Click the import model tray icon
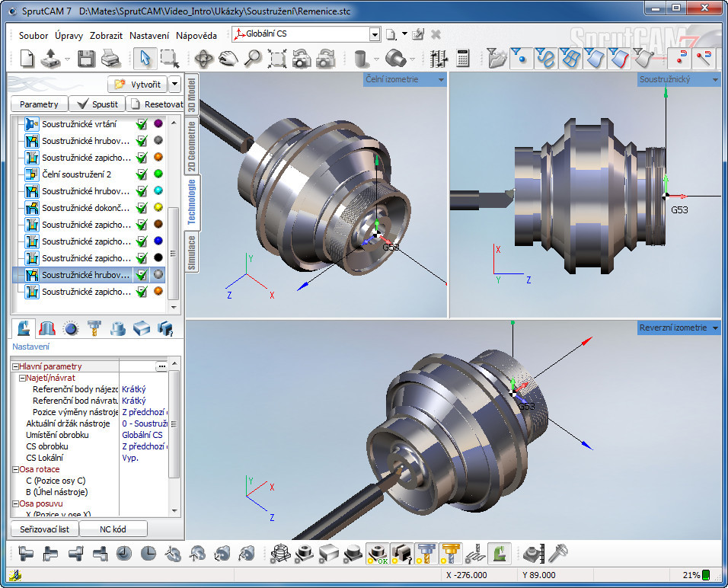The image size is (728, 588). pos(50,59)
